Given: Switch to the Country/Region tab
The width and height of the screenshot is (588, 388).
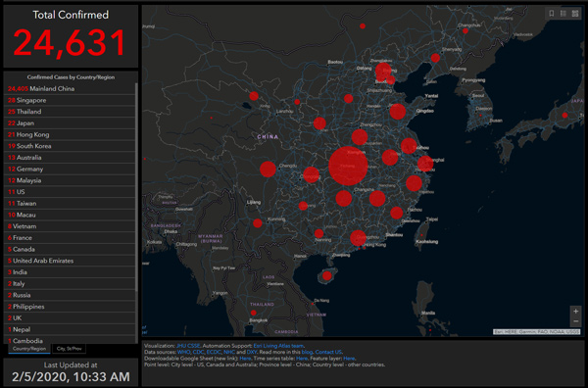Looking at the screenshot, I should click(29, 349).
